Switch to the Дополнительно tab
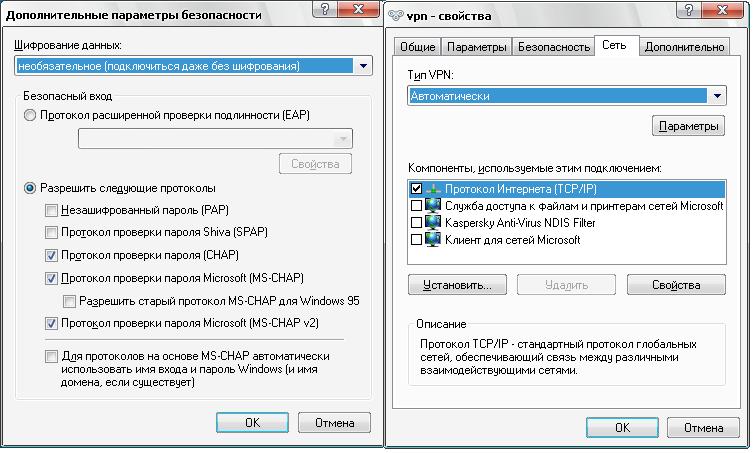 [x=684, y=47]
